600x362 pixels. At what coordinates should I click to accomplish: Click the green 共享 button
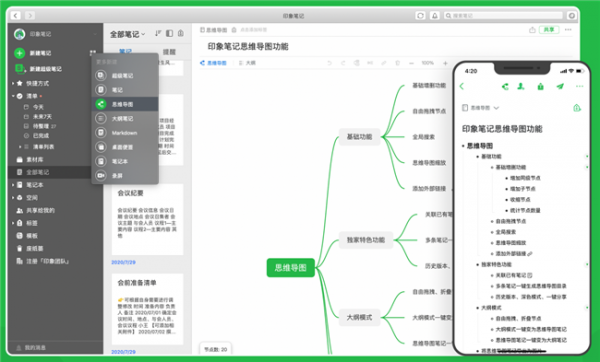pos(549,29)
